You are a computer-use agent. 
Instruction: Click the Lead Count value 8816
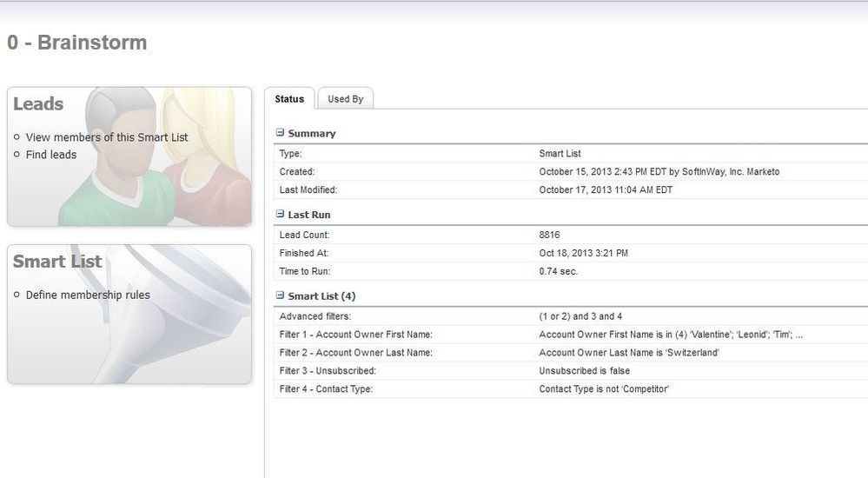(x=549, y=235)
